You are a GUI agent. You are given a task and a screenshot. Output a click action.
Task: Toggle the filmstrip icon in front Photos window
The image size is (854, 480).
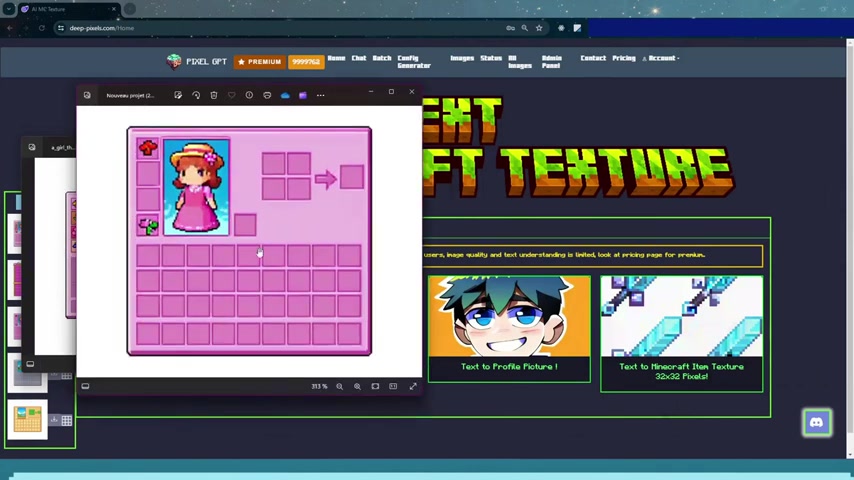coord(86,386)
